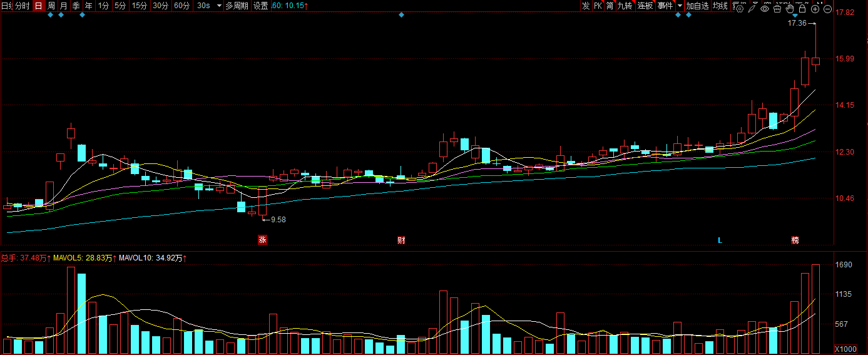Click the 发 toolbar button

(x=586, y=6)
